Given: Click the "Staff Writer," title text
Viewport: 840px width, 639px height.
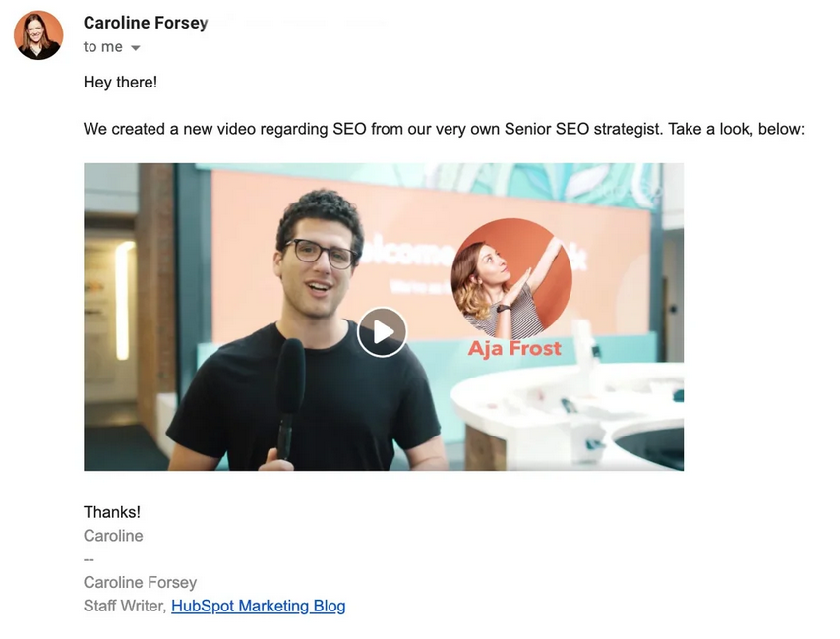Looking at the screenshot, I should pos(125,606).
